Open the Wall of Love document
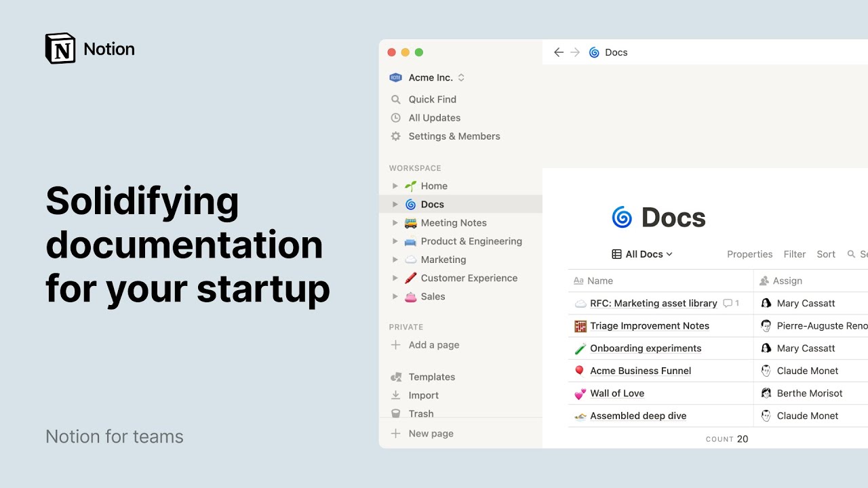The width and height of the screenshot is (868, 488). (x=617, y=393)
